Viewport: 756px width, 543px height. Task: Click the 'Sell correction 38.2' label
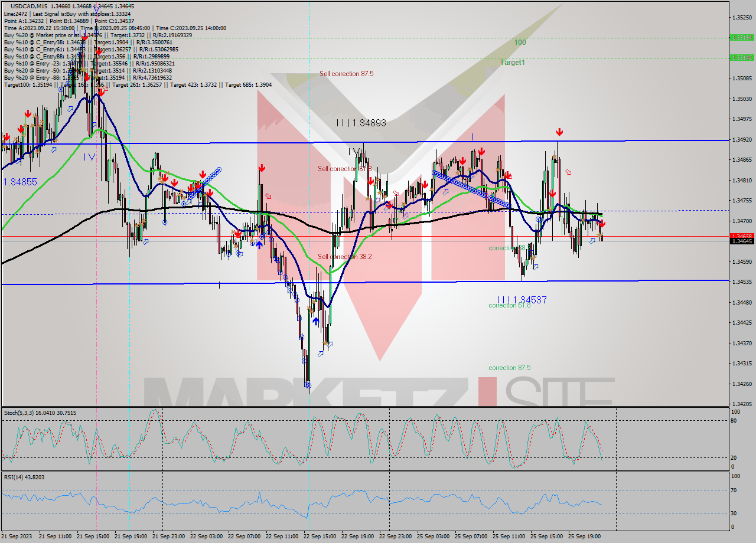point(344,257)
